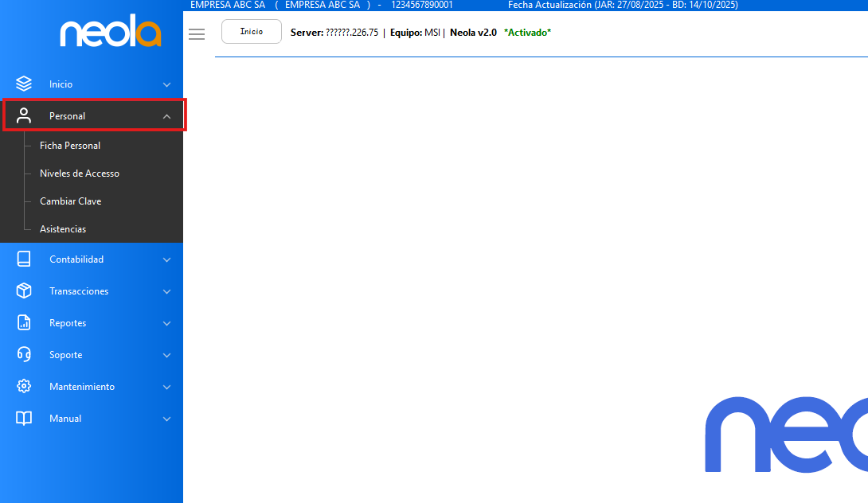Image resolution: width=868 pixels, height=503 pixels.
Task: Click the neola logo in sidebar
Action: point(111,33)
